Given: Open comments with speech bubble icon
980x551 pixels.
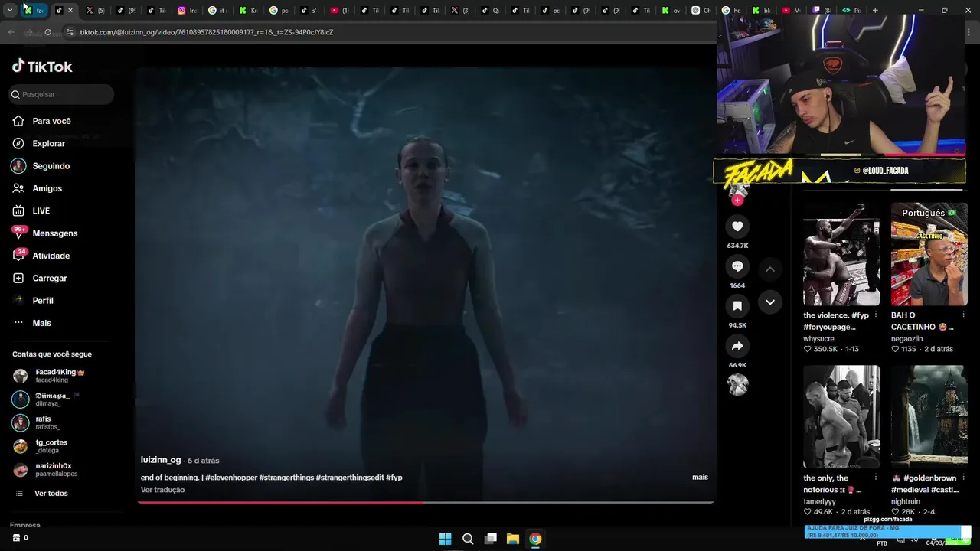Looking at the screenshot, I should coord(737,266).
